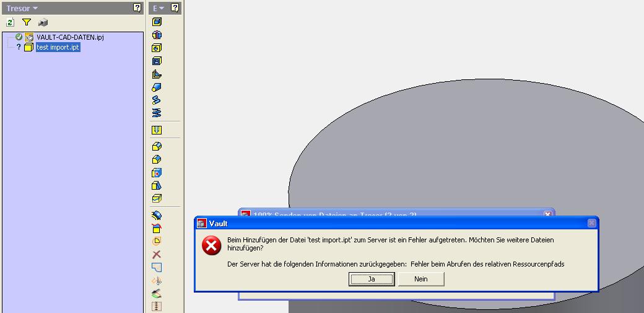Viewport: 644px width, 313px height.
Task: Select the Boundary Patch surface tool
Action: click(157, 268)
